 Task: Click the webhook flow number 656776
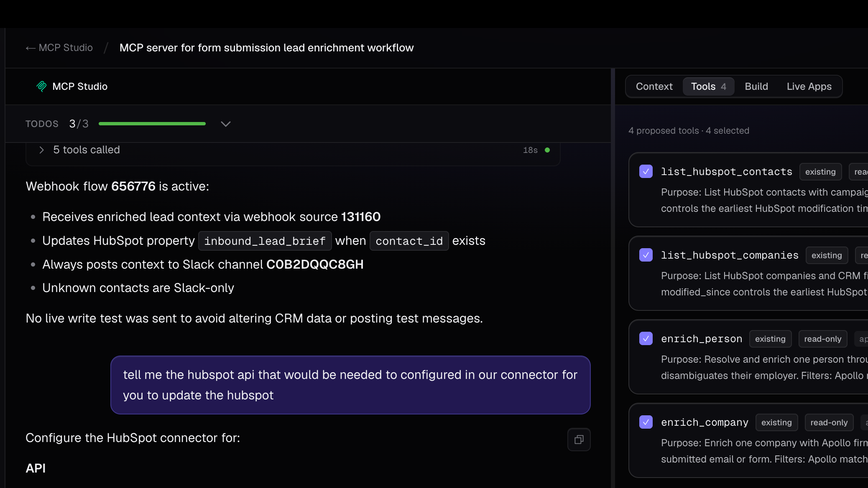[133, 186]
